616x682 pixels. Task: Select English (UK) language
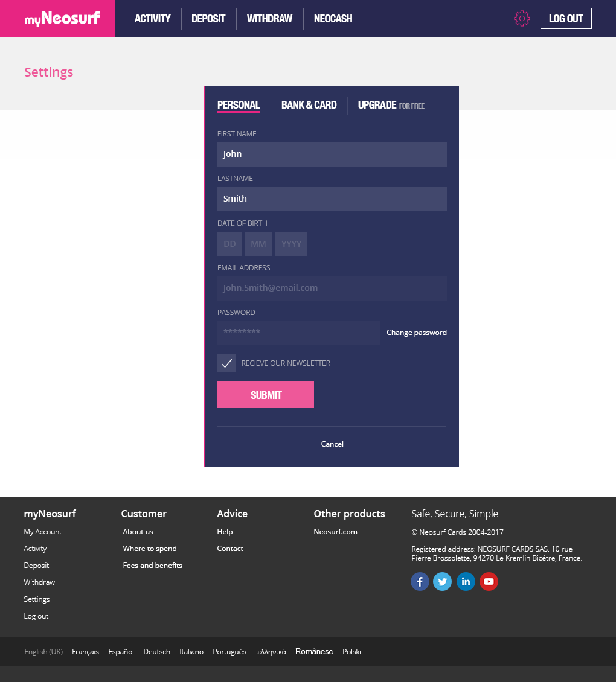tap(43, 652)
